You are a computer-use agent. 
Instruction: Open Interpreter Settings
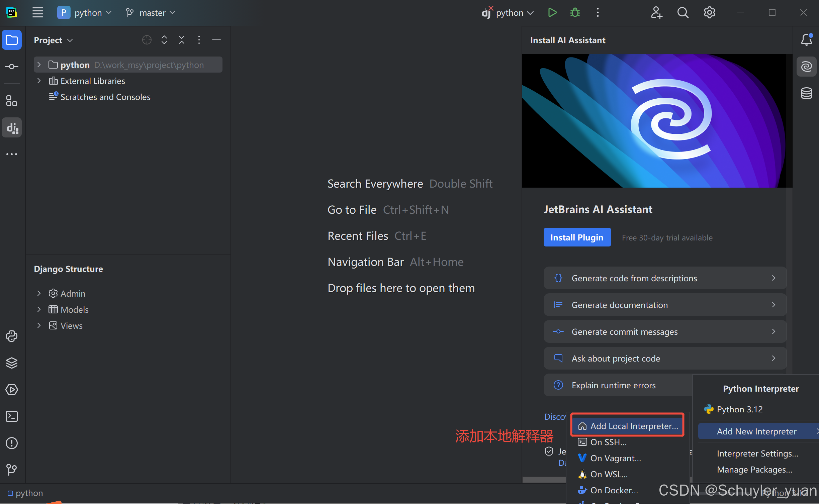757,453
